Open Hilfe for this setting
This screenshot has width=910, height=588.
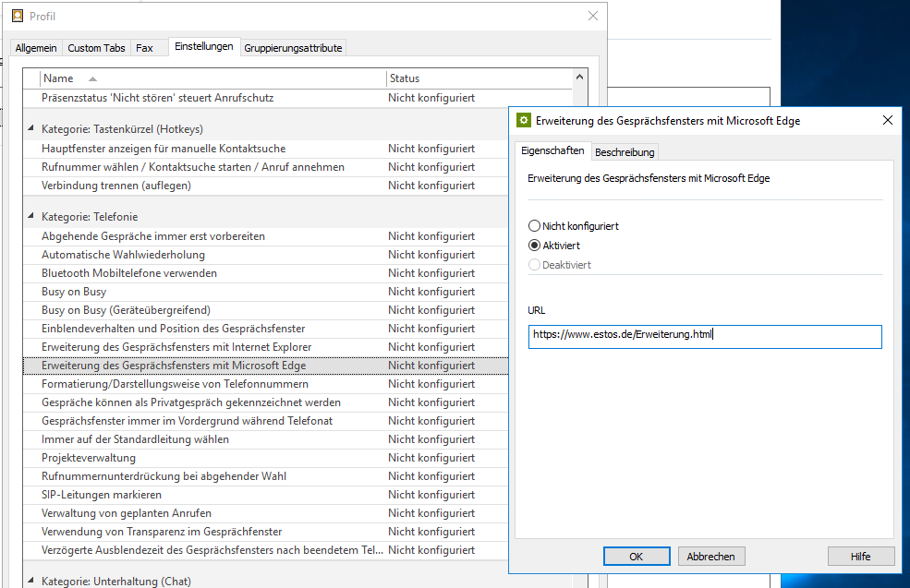(x=861, y=557)
